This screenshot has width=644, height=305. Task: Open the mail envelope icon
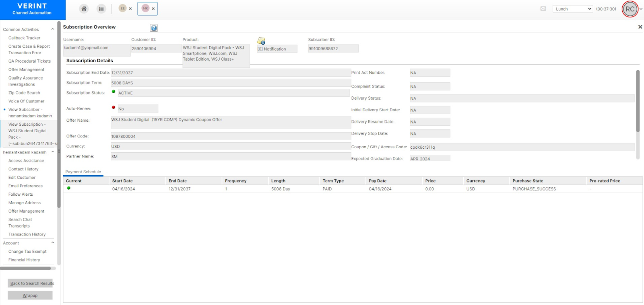point(543,8)
